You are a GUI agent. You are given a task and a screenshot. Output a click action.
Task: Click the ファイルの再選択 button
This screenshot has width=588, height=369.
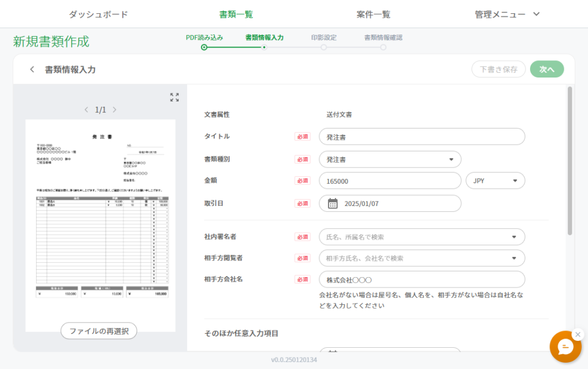pyautogui.click(x=99, y=331)
